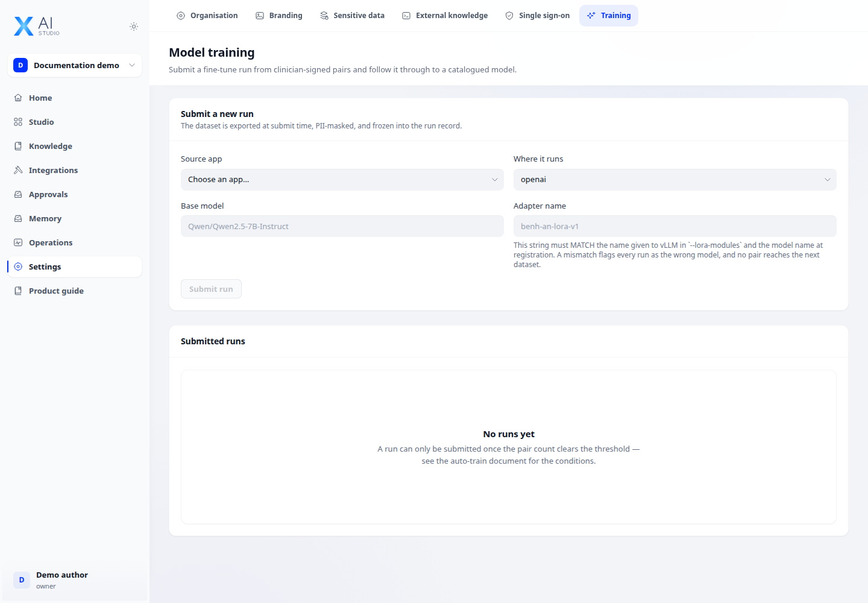
Task: Click the Submit run button
Action: pos(211,289)
